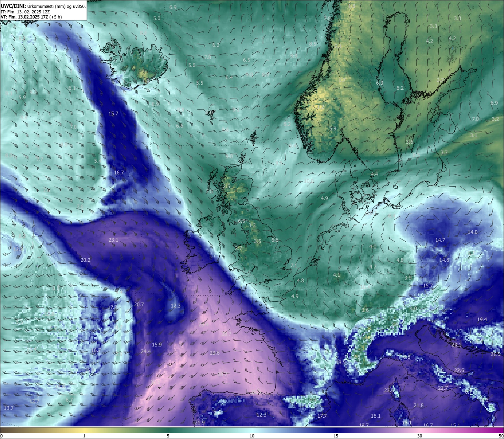
Task: Click the 6.4 value on the map
Action: (229, 77)
